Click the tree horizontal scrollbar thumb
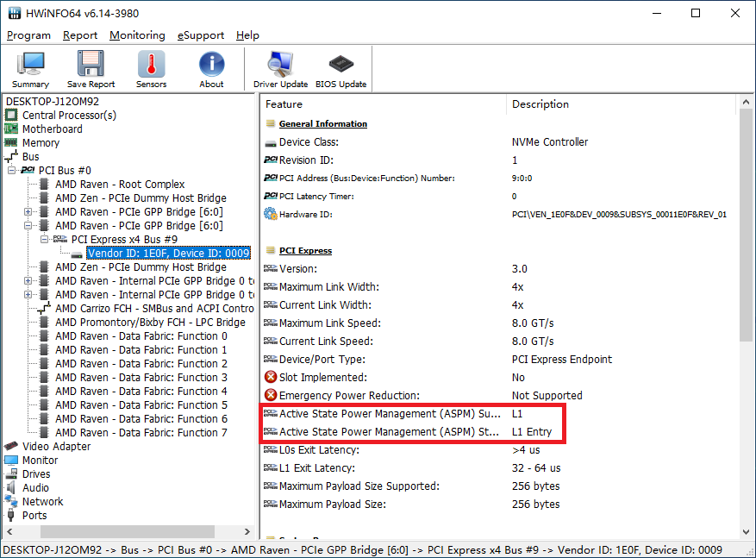The width and height of the screenshot is (756, 558). [x=128, y=531]
